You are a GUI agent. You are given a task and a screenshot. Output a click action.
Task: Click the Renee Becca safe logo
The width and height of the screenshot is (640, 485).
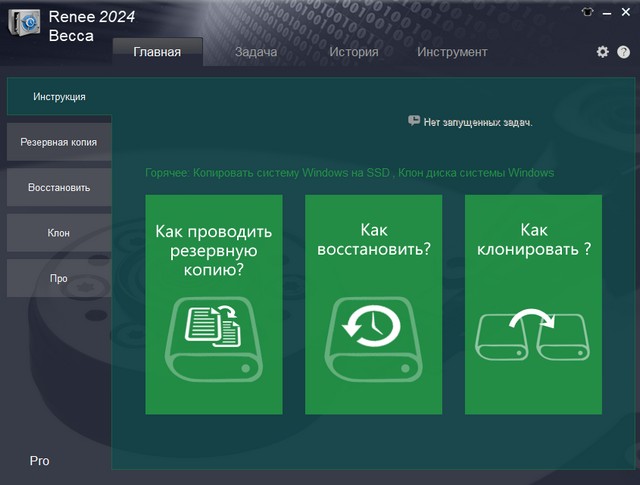click(24, 22)
